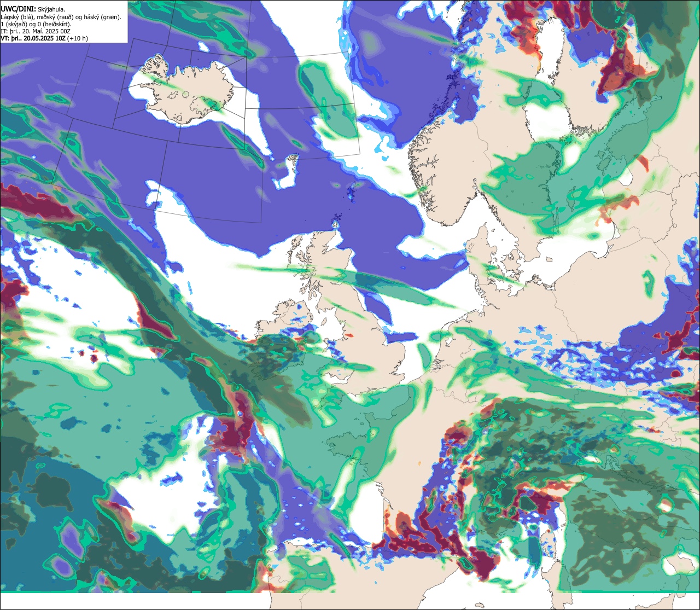Screen dimensions: 700x610
Task: Click the line "1 (skýjað) og 0 (heiðskírt)."
Action: click(x=36, y=24)
